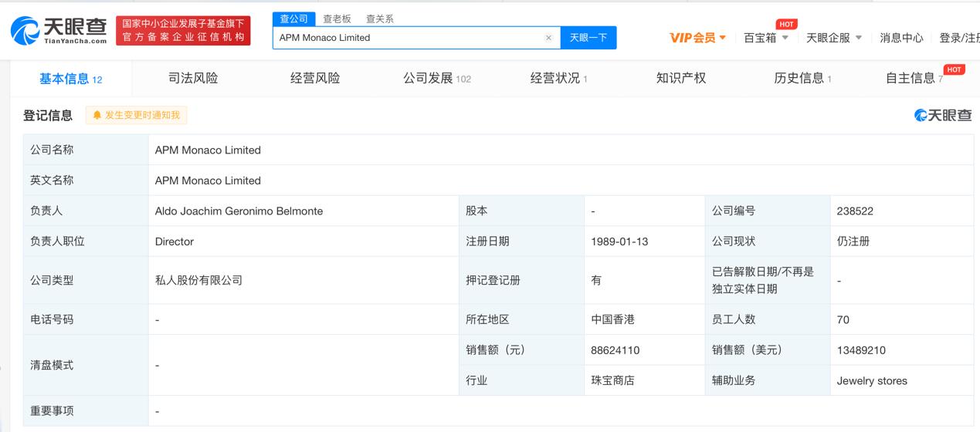The width and height of the screenshot is (980, 432).
Task: Click the 登录/注册 link
Action: (959, 38)
